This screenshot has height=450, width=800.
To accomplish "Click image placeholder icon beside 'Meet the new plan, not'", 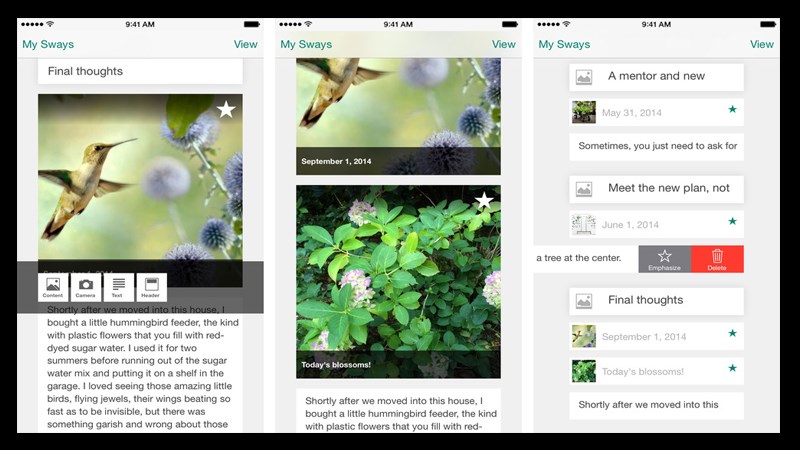I will 584,189.
